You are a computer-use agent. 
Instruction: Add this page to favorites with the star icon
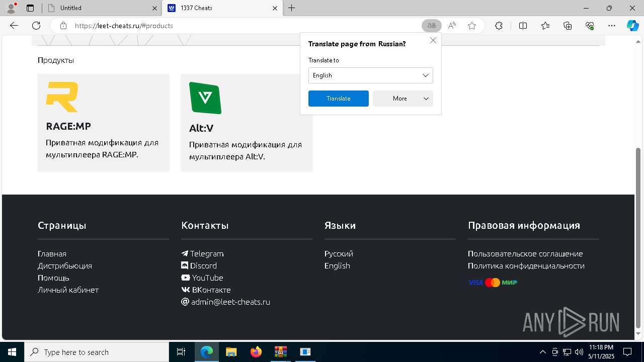pos(471,26)
